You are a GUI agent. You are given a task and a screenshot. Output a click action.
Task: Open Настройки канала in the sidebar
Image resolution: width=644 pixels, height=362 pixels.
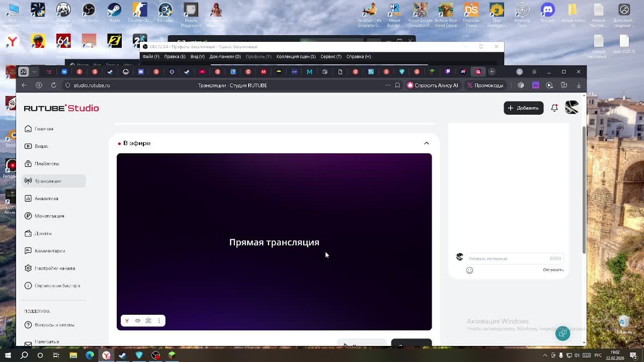tap(54, 268)
